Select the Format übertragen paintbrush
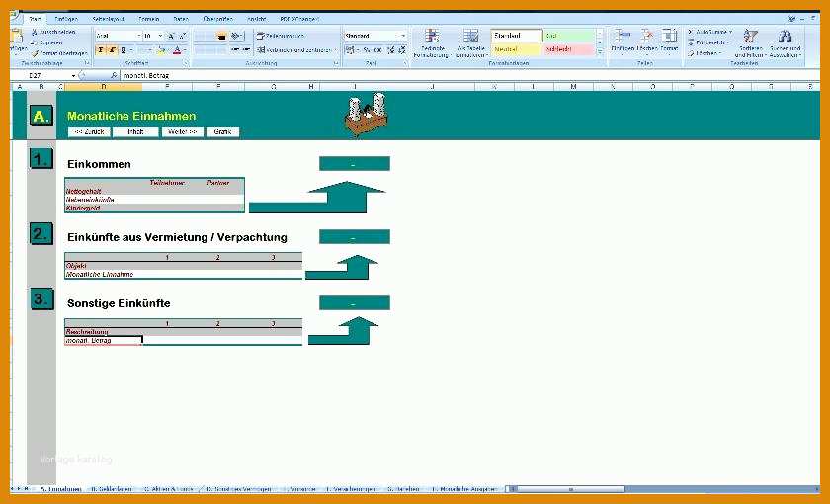The width and height of the screenshot is (830, 504). pyautogui.click(x=35, y=53)
